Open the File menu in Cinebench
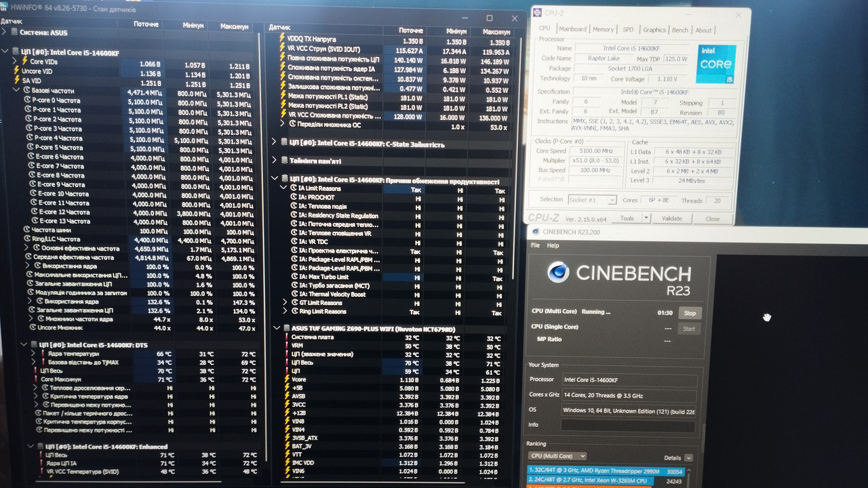 coord(536,245)
